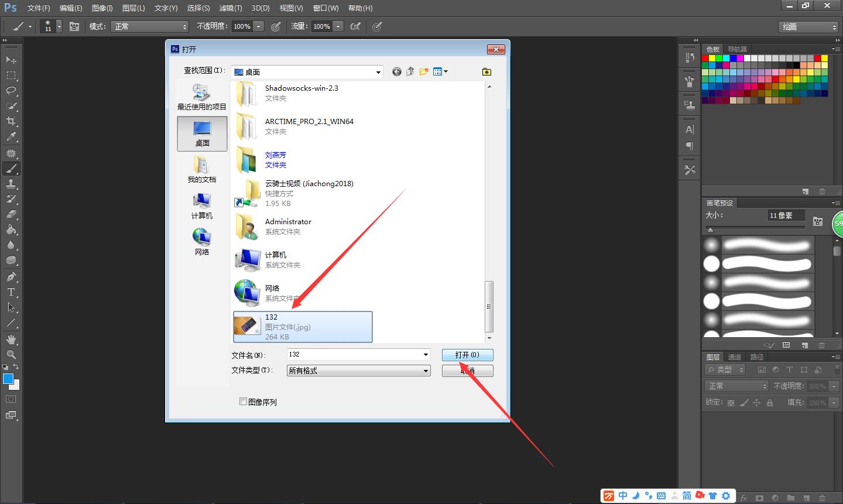Select the Eyedropper tool
Image resolution: width=843 pixels, height=504 pixels.
pyautogui.click(x=11, y=136)
